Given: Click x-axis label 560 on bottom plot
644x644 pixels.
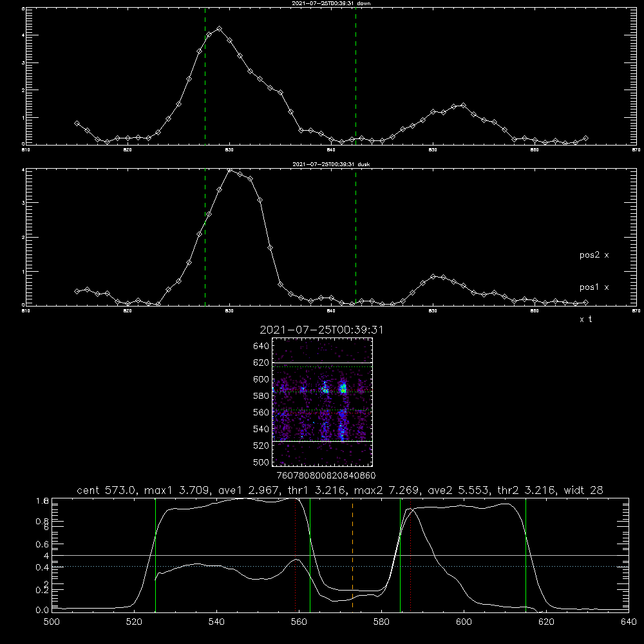Looking at the screenshot, I should (299, 622).
